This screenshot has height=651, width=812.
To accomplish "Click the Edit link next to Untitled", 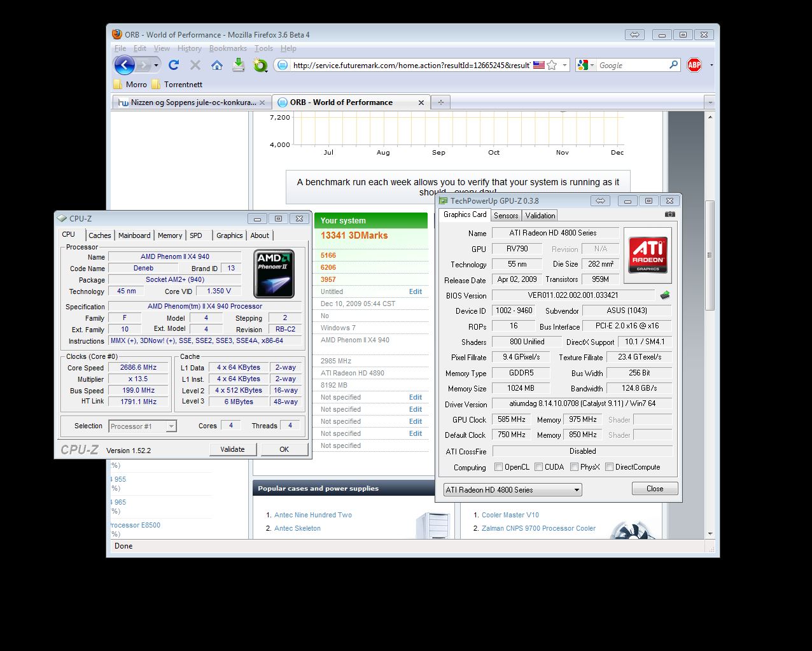I will tap(416, 291).
